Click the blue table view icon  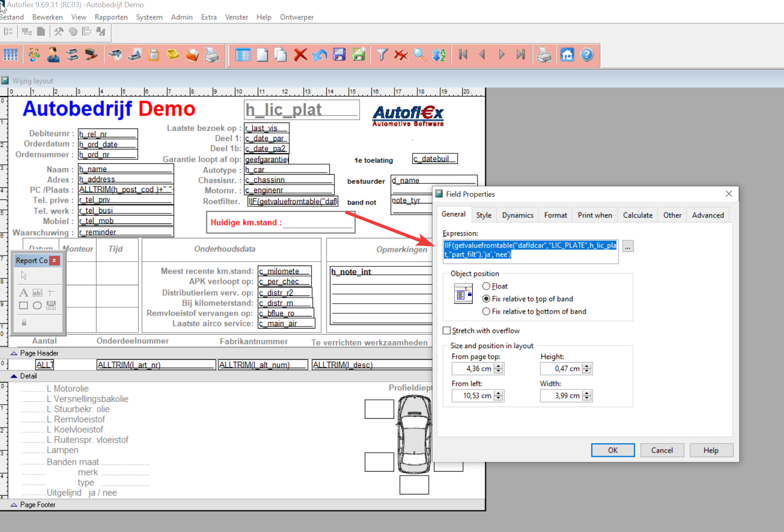[243, 54]
